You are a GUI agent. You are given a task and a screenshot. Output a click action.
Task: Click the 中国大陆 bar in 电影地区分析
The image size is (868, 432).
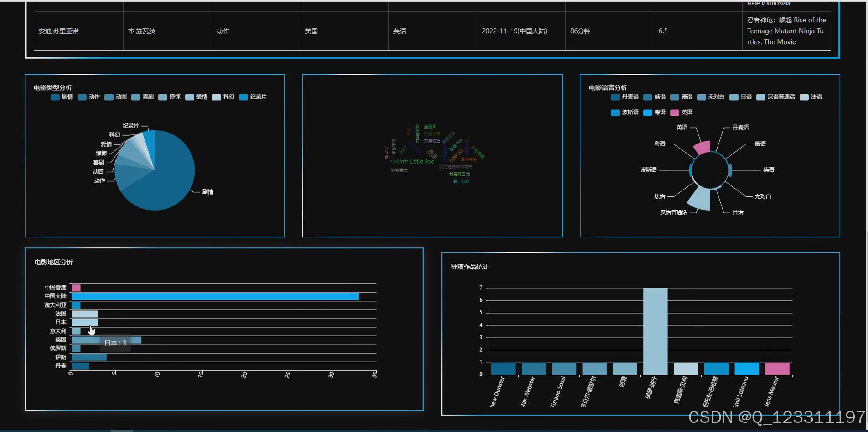215,297
